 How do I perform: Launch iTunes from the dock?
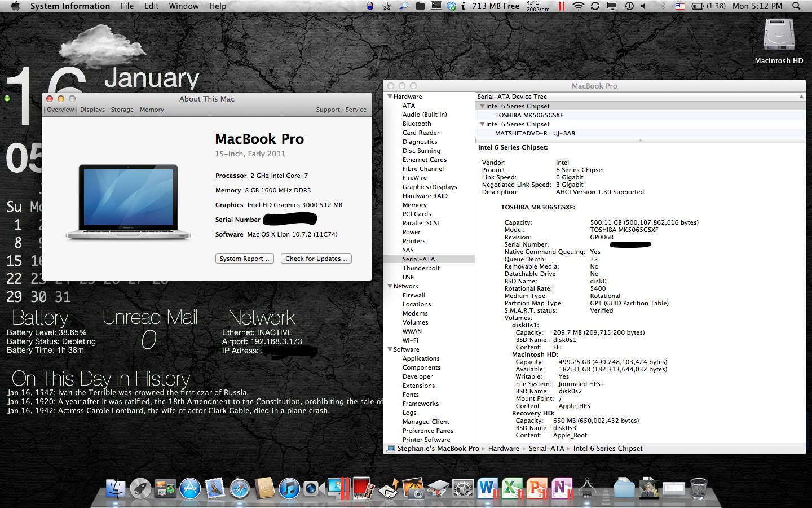[289, 488]
